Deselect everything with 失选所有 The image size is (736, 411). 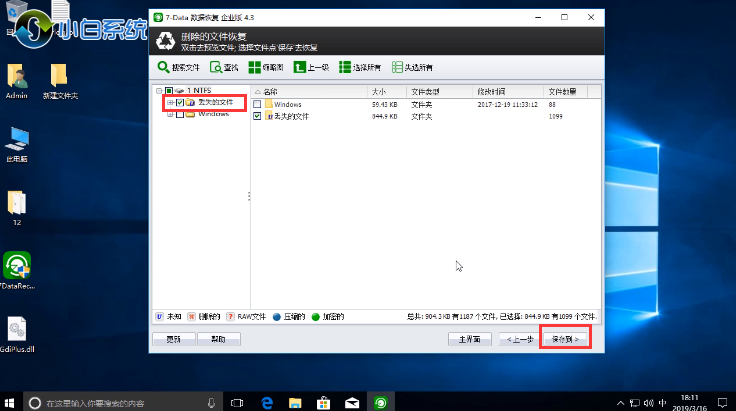[x=412, y=67]
